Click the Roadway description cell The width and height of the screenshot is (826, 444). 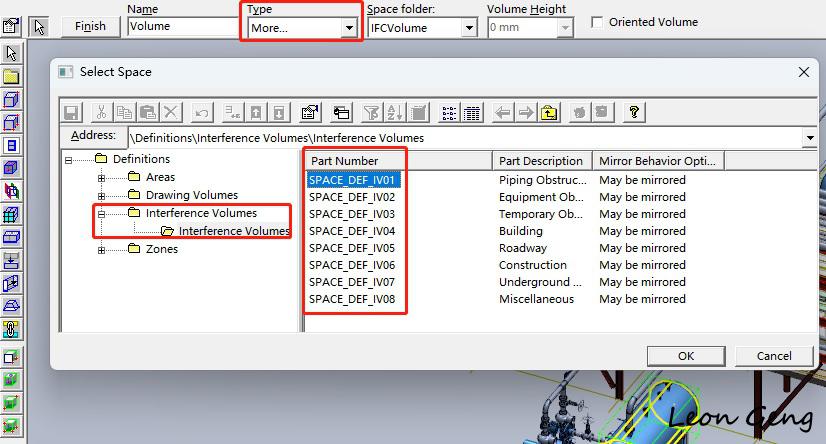point(523,248)
